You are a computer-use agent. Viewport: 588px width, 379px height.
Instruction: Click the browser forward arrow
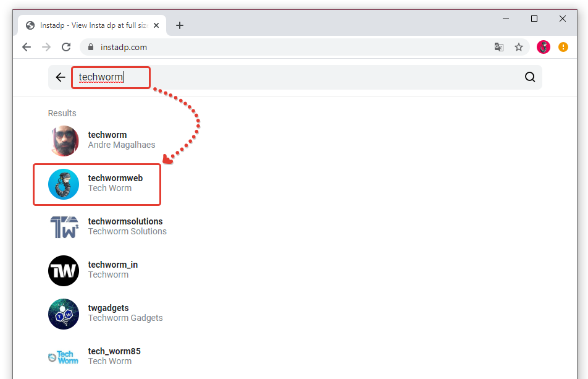point(46,47)
